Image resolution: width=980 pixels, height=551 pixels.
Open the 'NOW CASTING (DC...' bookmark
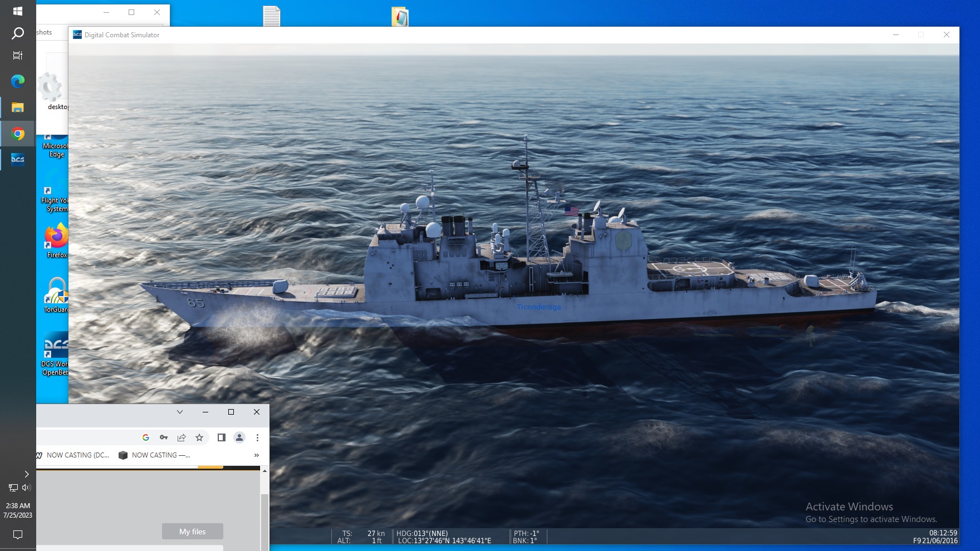pyautogui.click(x=77, y=455)
